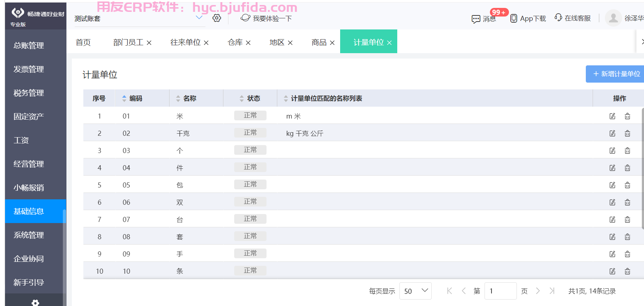Viewport: 644px width, 306px height.
Task: Jump to last page arrow
Action: click(552, 291)
